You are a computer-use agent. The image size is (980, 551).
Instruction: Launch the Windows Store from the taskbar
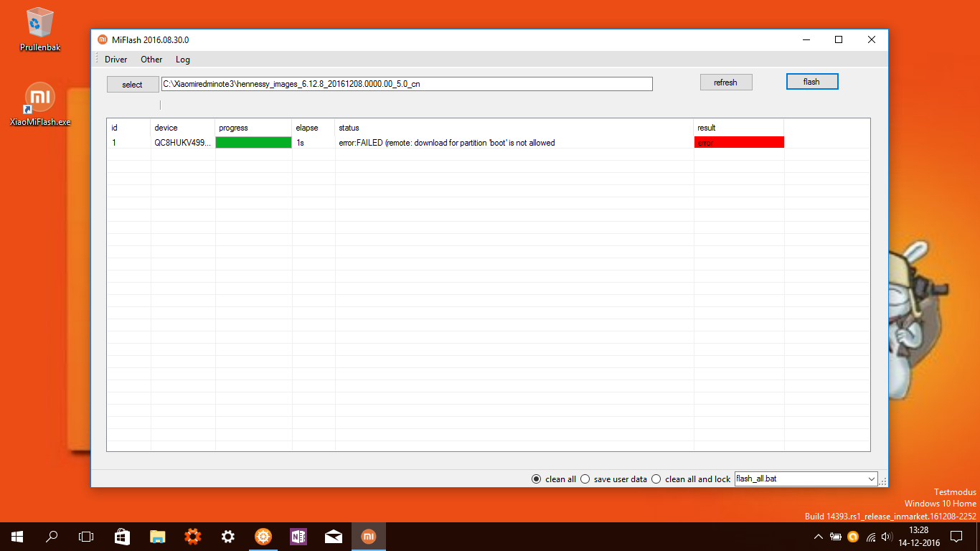[x=122, y=536]
